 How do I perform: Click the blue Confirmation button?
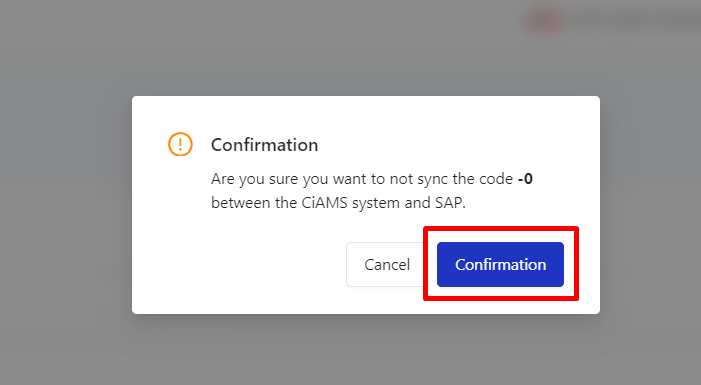point(500,264)
